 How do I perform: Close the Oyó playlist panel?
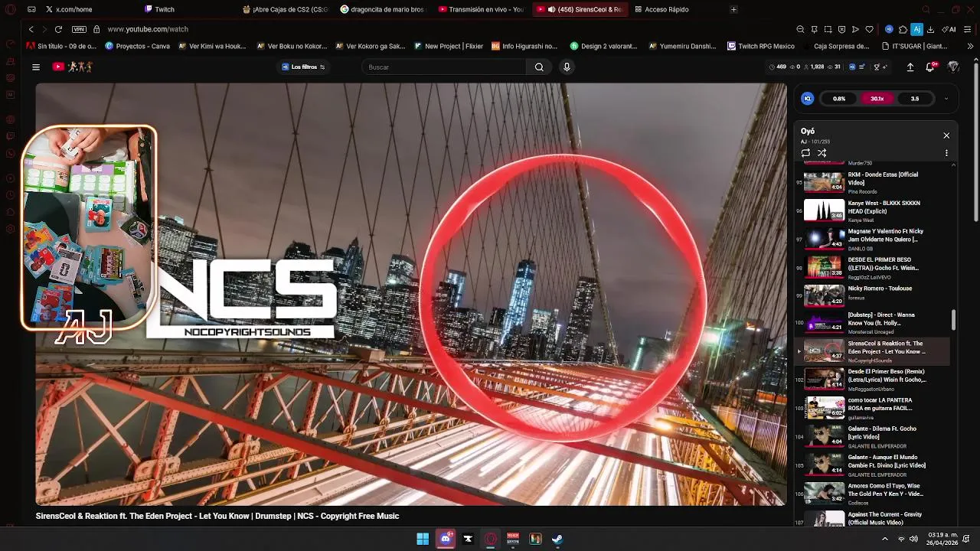point(946,135)
